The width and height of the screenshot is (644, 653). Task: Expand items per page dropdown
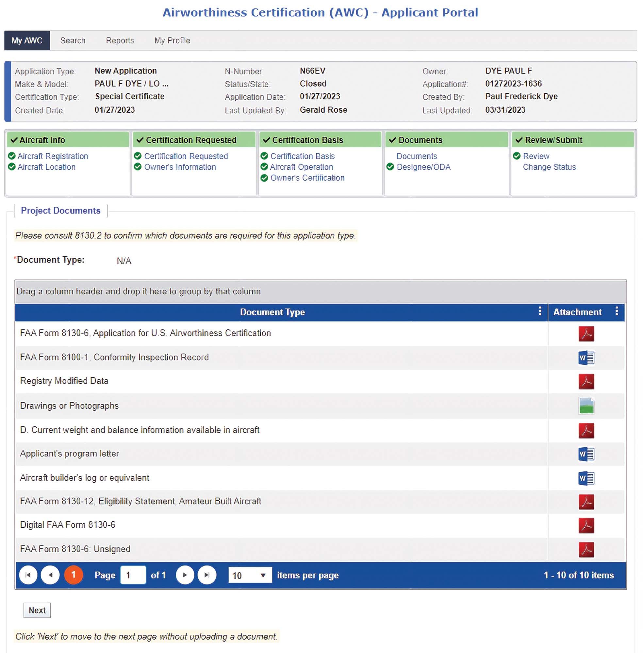point(250,575)
